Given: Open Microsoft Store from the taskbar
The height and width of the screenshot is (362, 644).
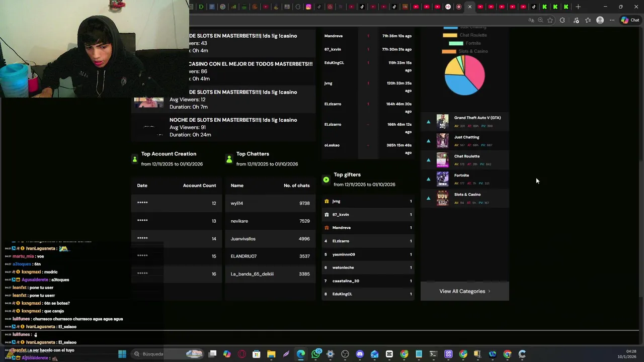Looking at the screenshot, I should [x=257, y=354].
